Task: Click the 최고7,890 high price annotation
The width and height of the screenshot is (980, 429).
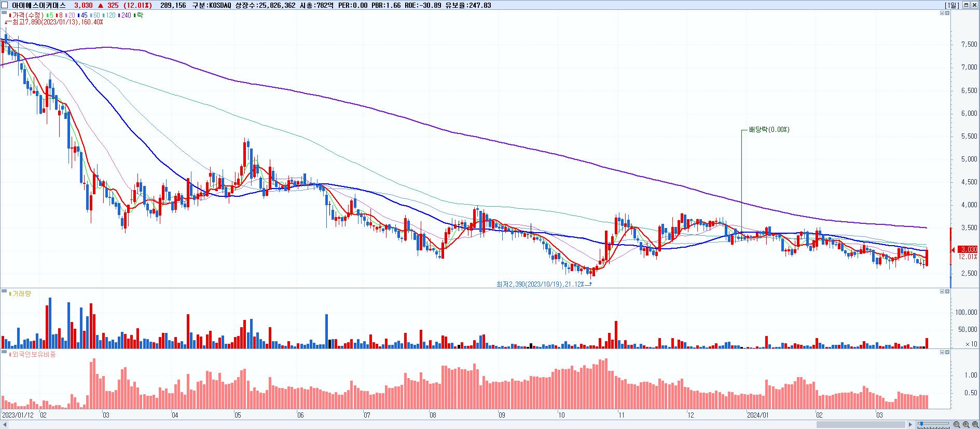Action: [x=57, y=22]
